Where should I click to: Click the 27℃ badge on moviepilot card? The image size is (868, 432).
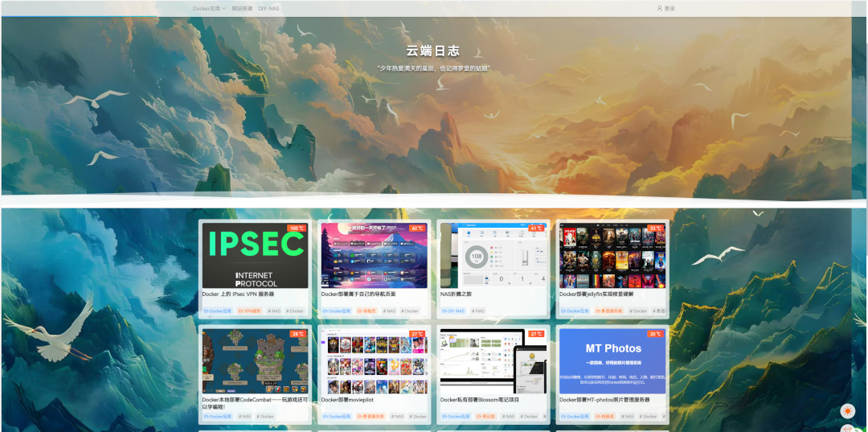[417, 334]
